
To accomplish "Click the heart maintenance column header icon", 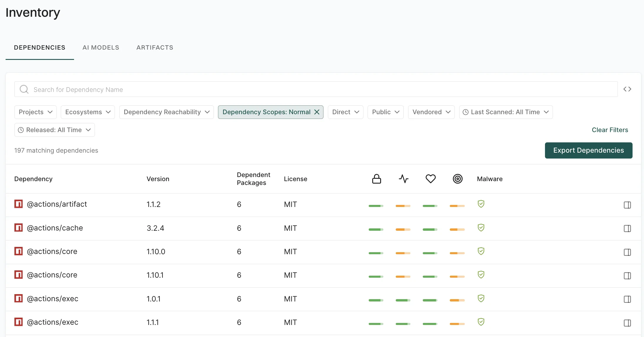I will pos(430,178).
